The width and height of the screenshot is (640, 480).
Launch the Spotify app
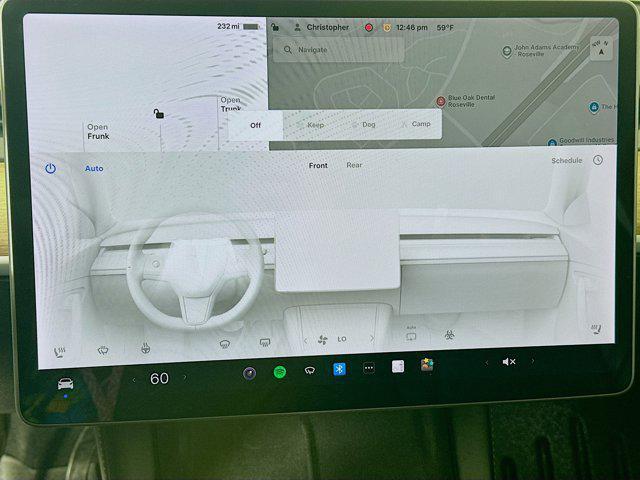coord(280,372)
